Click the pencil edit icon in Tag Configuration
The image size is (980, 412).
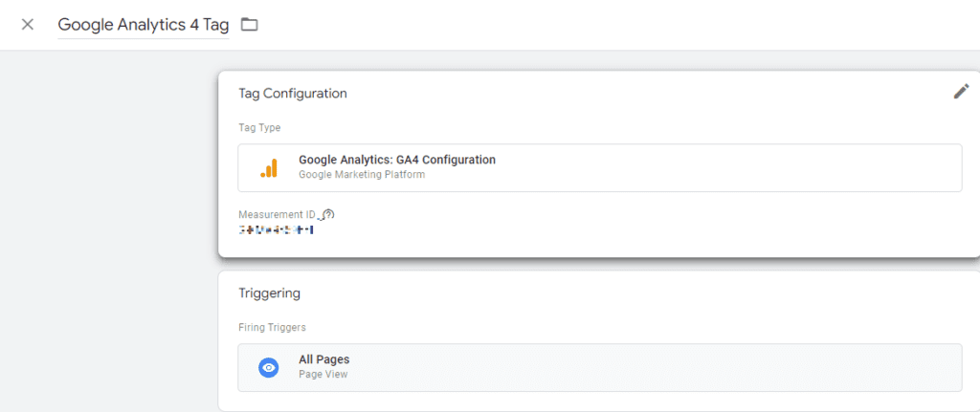(961, 92)
